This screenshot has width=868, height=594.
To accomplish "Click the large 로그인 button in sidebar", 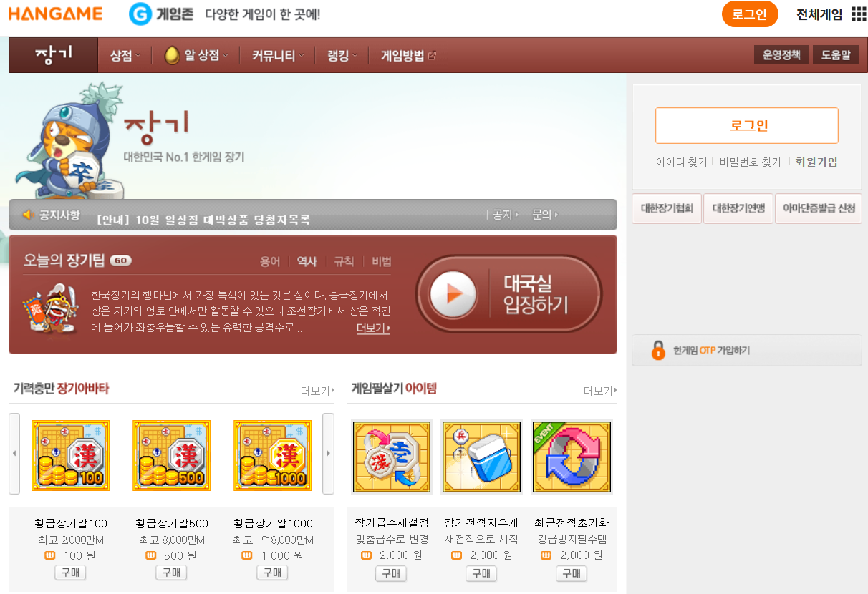I will (747, 126).
